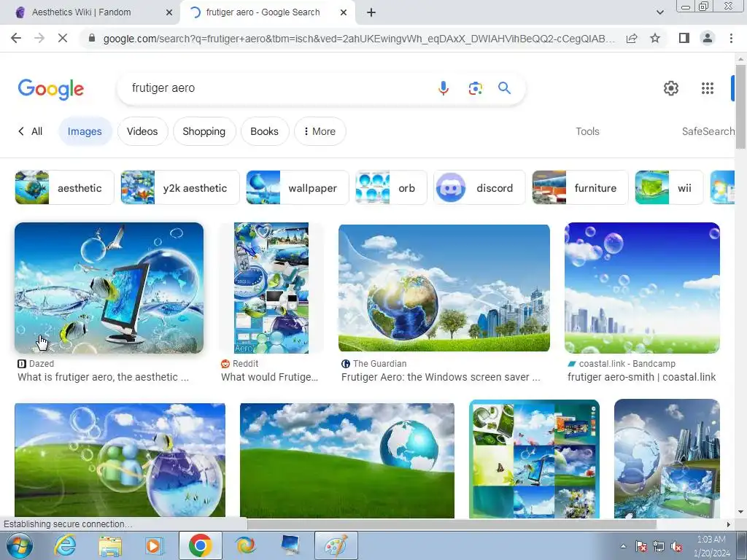
Task: Search by voice using the microphone icon
Action: point(443,88)
